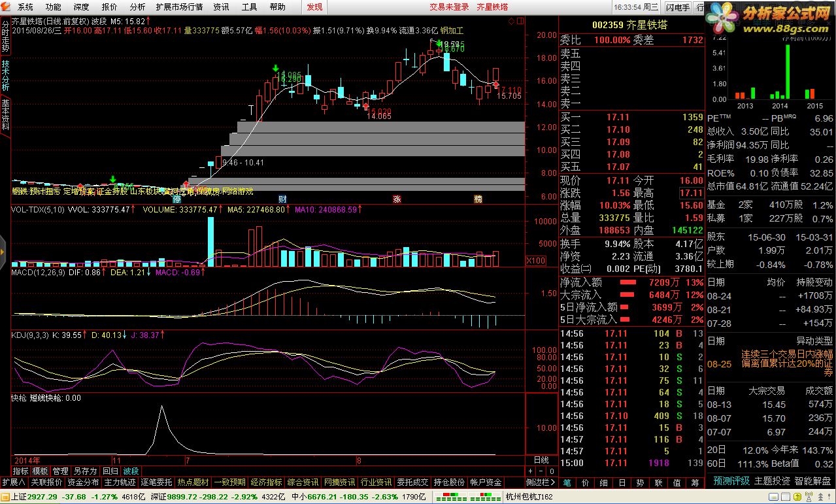Open 主力轨迹 bottom tab

120,482
